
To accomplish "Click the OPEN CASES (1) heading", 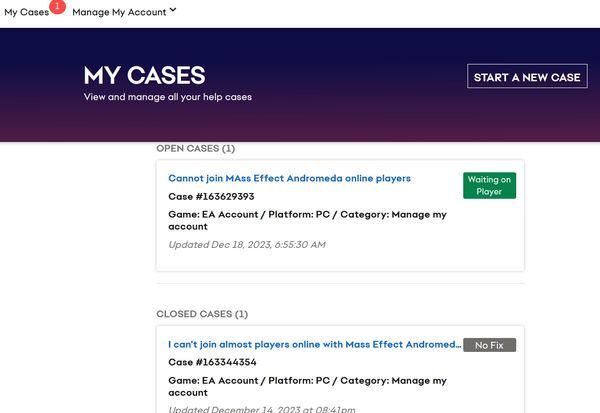I will click(196, 149).
